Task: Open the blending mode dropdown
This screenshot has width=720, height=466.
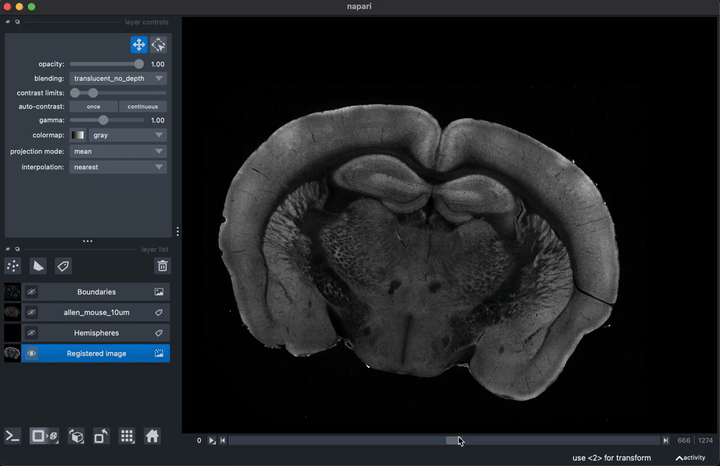Action: click(118, 78)
